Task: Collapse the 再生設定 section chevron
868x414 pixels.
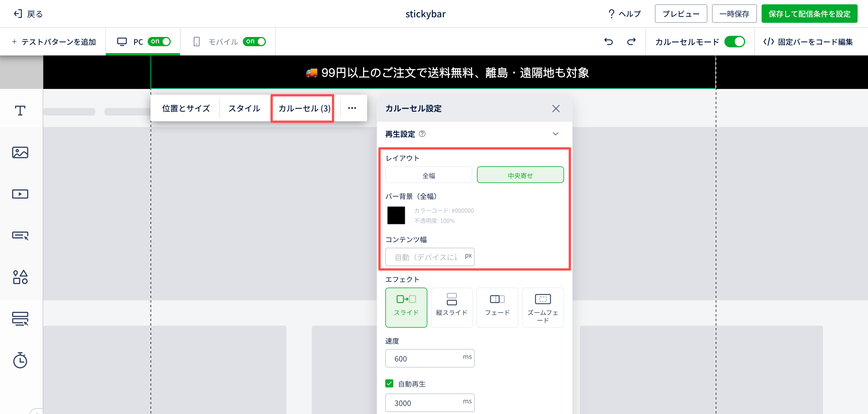Action: pyautogui.click(x=555, y=134)
